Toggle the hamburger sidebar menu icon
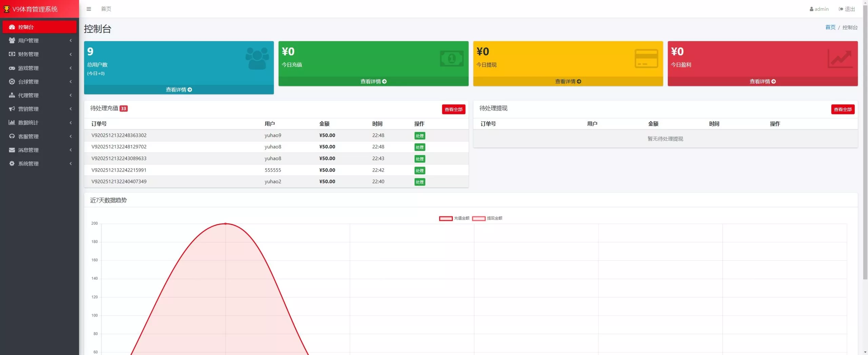 pyautogui.click(x=89, y=9)
